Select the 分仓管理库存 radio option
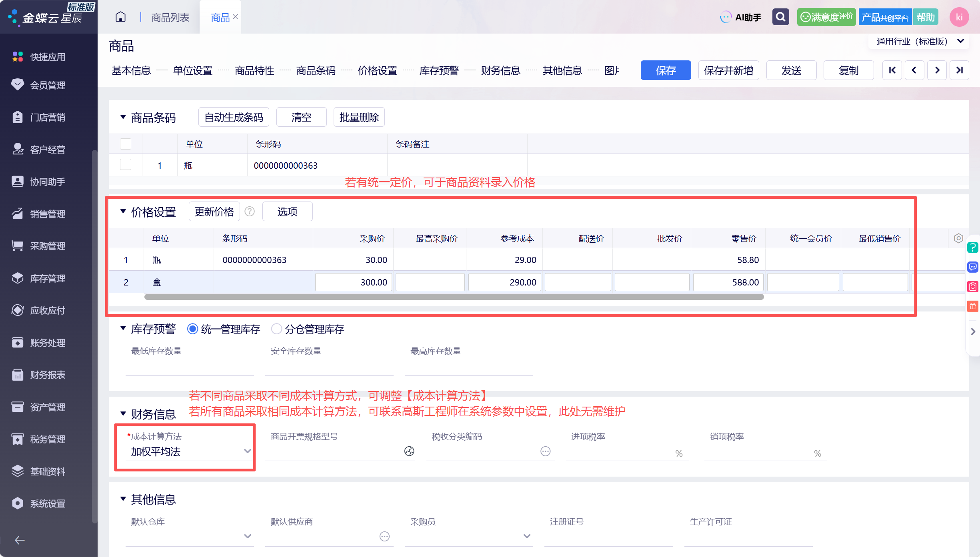 (276, 329)
